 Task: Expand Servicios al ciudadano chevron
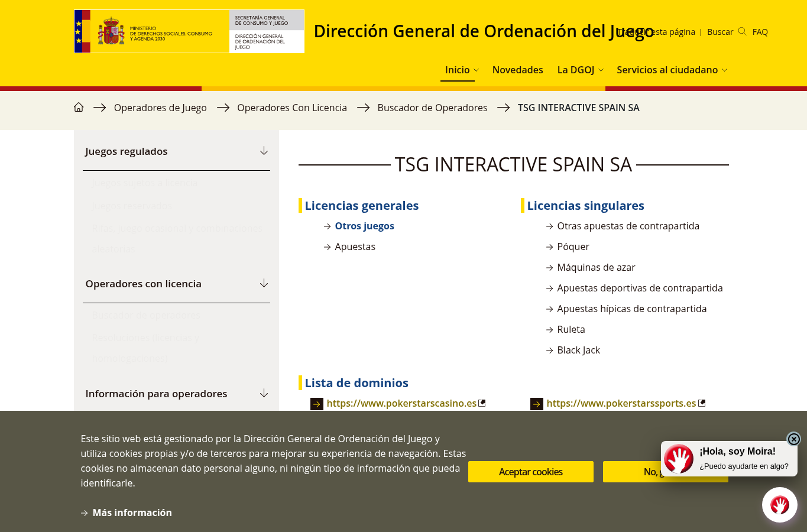click(x=724, y=70)
